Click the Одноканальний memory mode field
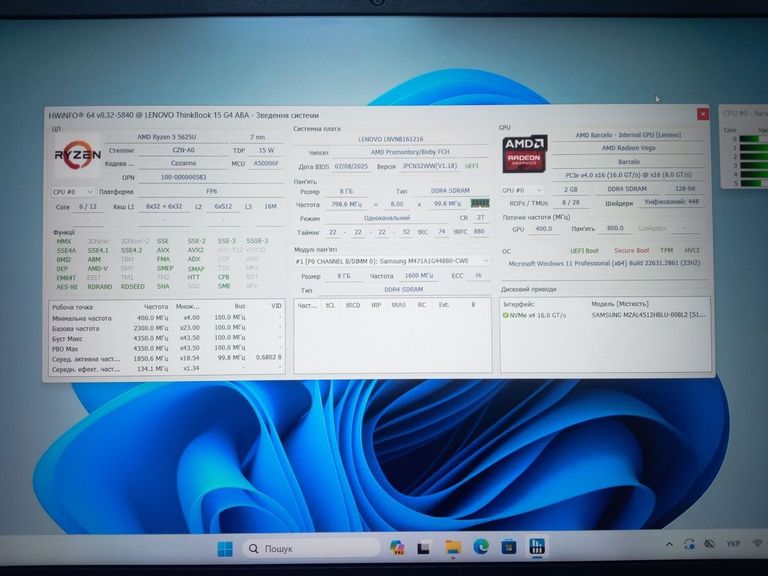This screenshot has width=768, height=576. 387,218
